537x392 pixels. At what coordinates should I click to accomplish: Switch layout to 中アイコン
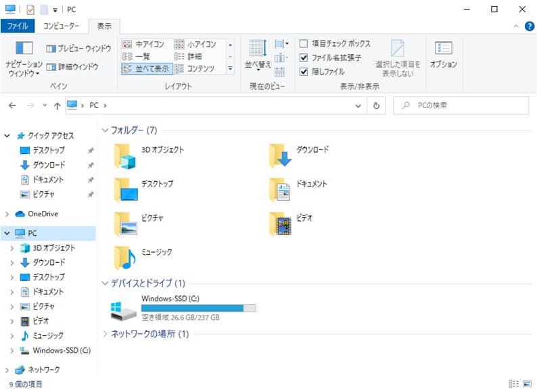click(x=143, y=44)
